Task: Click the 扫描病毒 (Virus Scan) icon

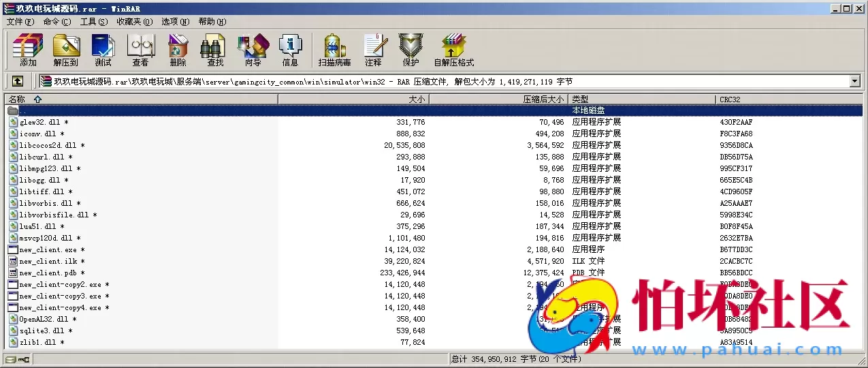Action: click(334, 50)
